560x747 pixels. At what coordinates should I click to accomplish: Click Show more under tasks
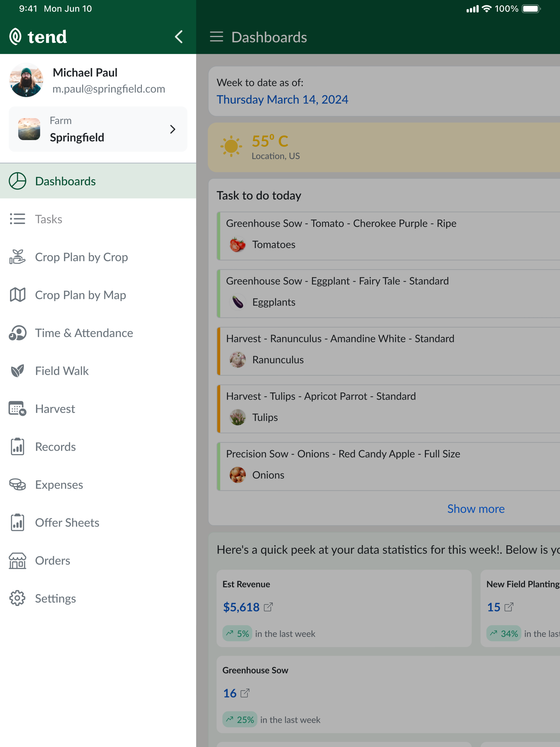(476, 509)
